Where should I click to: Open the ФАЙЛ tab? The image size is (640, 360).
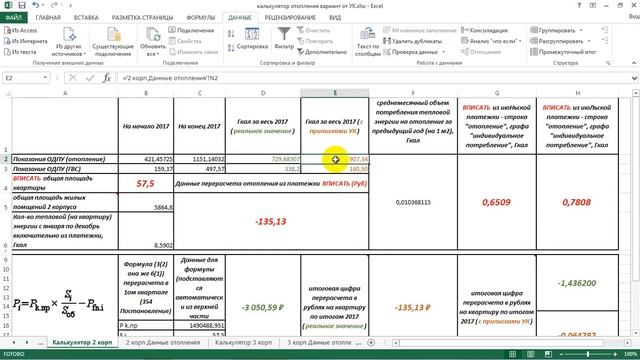[13, 18]
